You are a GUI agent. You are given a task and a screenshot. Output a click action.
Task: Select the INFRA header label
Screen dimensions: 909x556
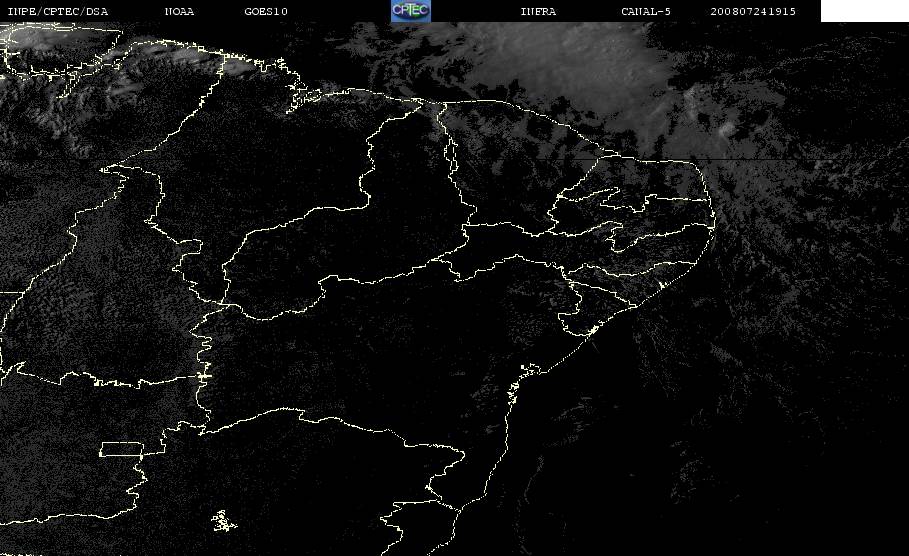[538, 11]
